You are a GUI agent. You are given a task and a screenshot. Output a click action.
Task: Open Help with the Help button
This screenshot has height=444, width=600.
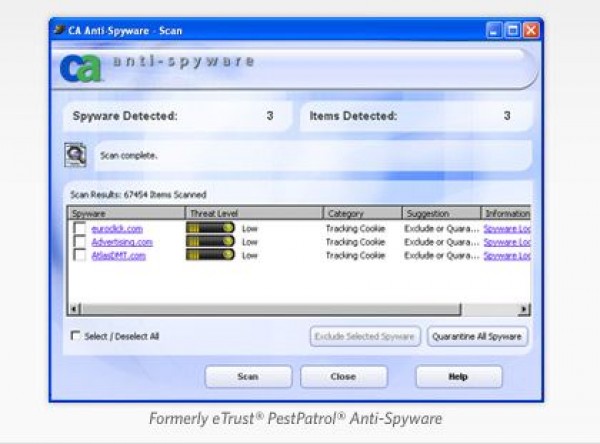click(459, 377)
